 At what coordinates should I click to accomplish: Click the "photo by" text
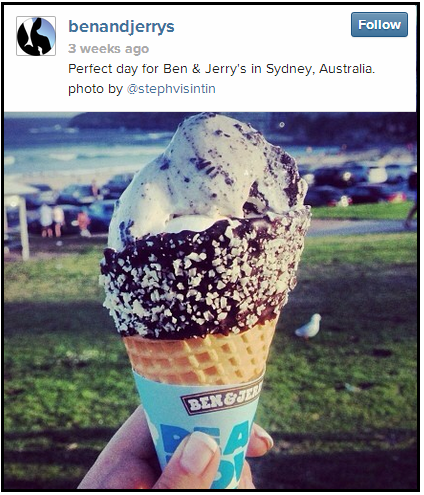point(95,89)
